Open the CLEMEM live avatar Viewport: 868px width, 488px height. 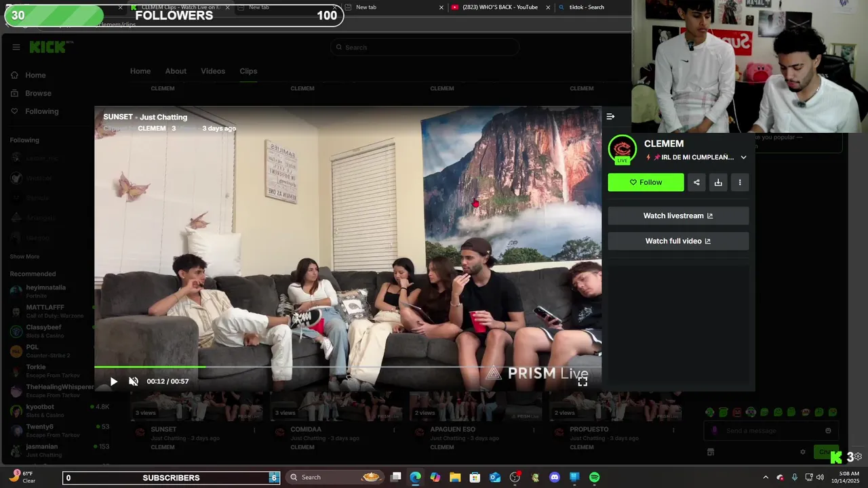pyautogui.click(x=622, y=150)
